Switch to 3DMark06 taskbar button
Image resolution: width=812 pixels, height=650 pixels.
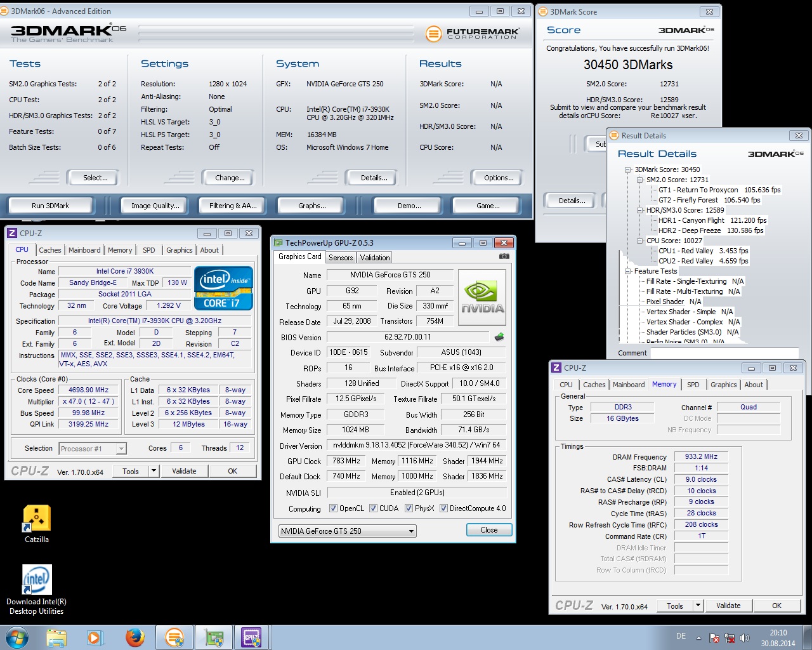pos(174,637)
